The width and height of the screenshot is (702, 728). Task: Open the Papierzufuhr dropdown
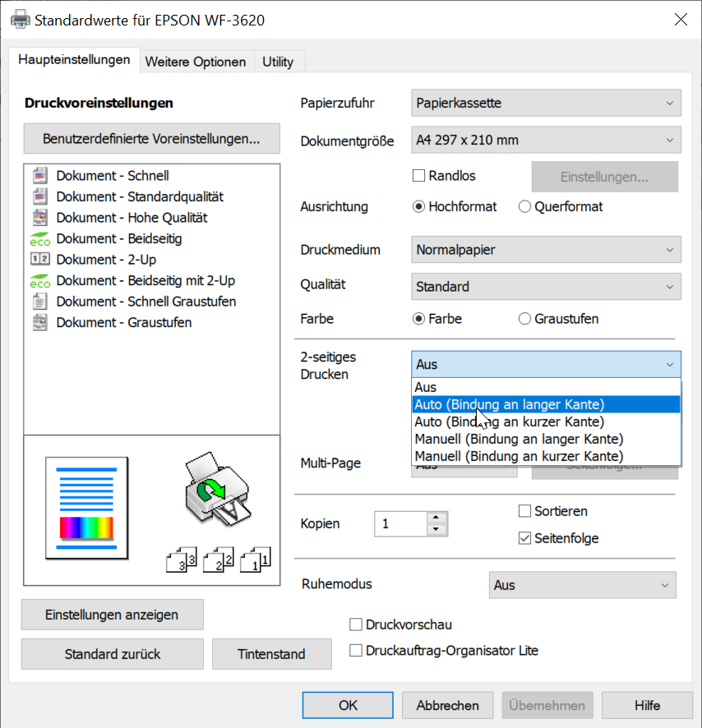click(x=546, y=104)
